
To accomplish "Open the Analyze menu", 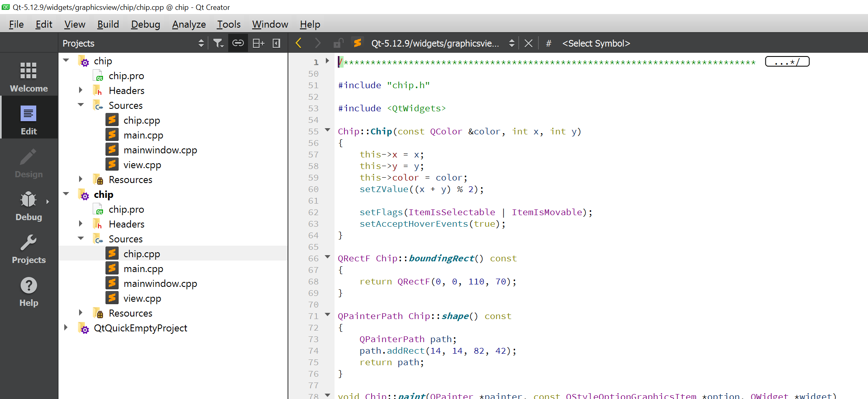I will click(189, 24).
